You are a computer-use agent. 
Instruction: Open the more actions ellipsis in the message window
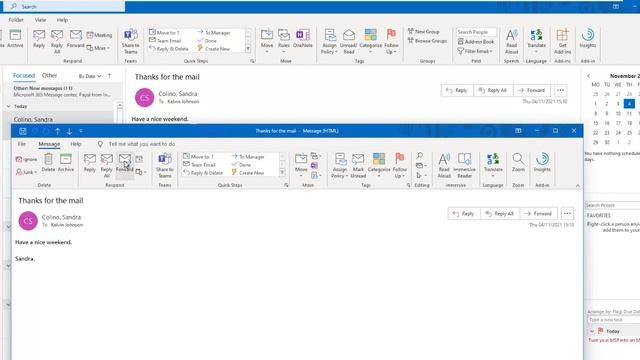(x=567, y=213)
